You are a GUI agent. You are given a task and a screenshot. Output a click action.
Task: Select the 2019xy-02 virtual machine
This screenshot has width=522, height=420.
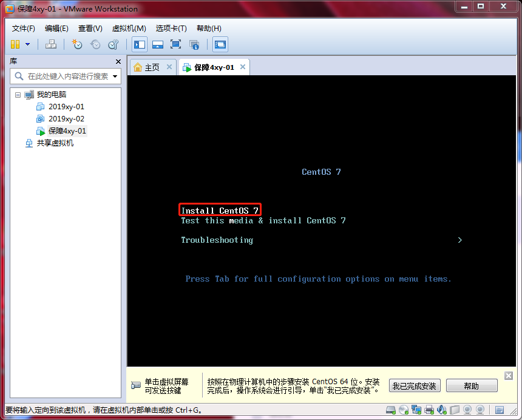pyautogui.click(x=66, y=118)
